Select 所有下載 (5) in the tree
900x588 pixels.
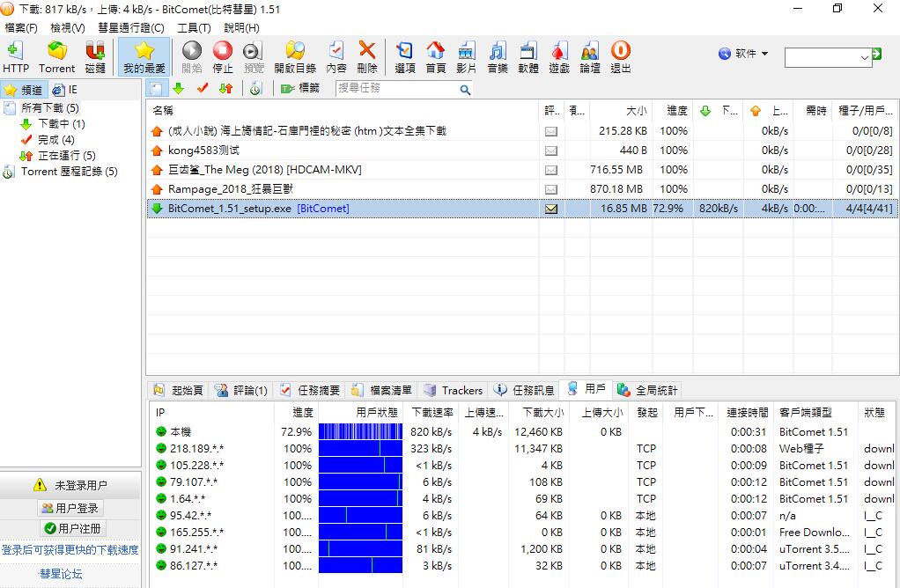coord(50,108)
